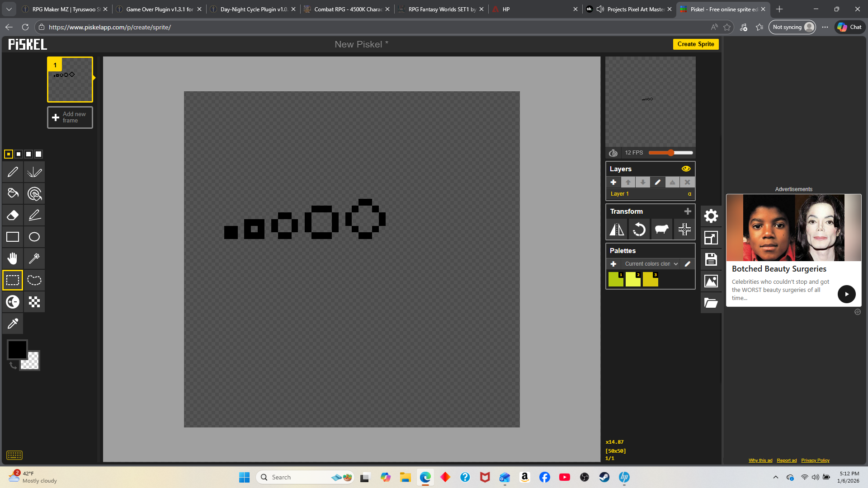The image size is (868, 488).
Task: Select the Eraser tool
Action: tap(13, 215)
